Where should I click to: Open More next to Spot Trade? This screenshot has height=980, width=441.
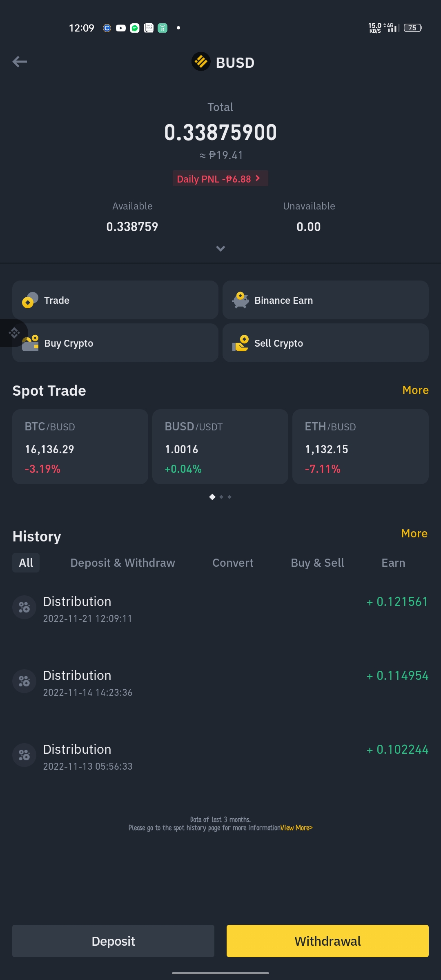415,390
